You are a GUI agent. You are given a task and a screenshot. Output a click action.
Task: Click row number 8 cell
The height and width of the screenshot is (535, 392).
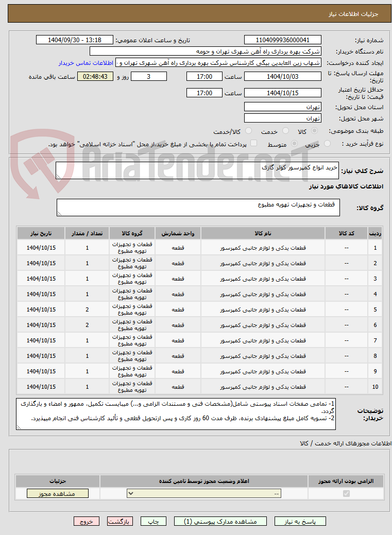[375, 356]
